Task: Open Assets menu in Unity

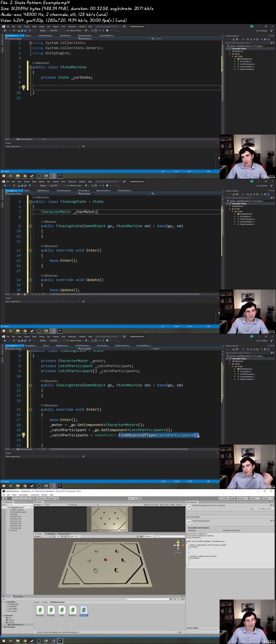Action: (14, 495)
